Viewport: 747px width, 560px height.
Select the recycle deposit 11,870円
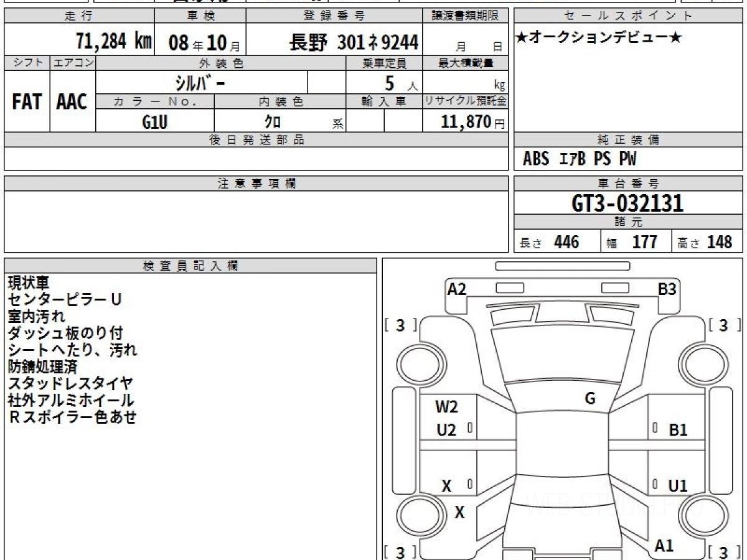[473, 121]
